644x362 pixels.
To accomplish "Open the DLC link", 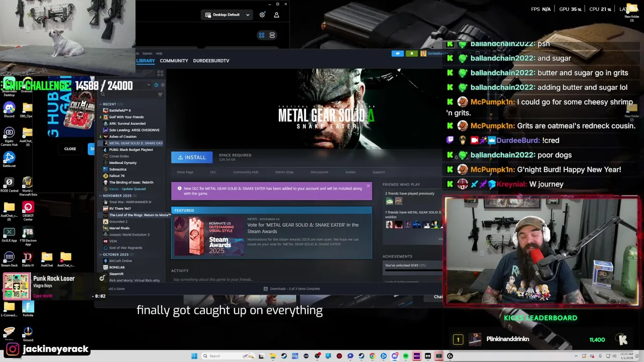I will tap(213, 172).
